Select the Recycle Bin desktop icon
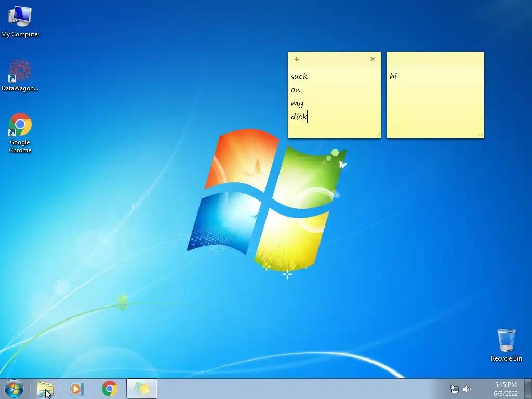Viewport: 532px width, 399px height. click(506, 345)
